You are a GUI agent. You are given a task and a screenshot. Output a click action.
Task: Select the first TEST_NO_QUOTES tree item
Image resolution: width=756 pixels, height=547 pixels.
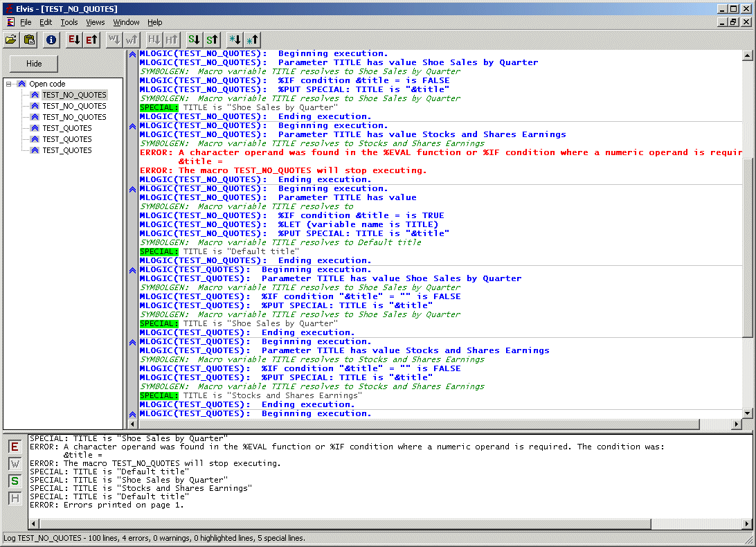(x=74, y=95)
